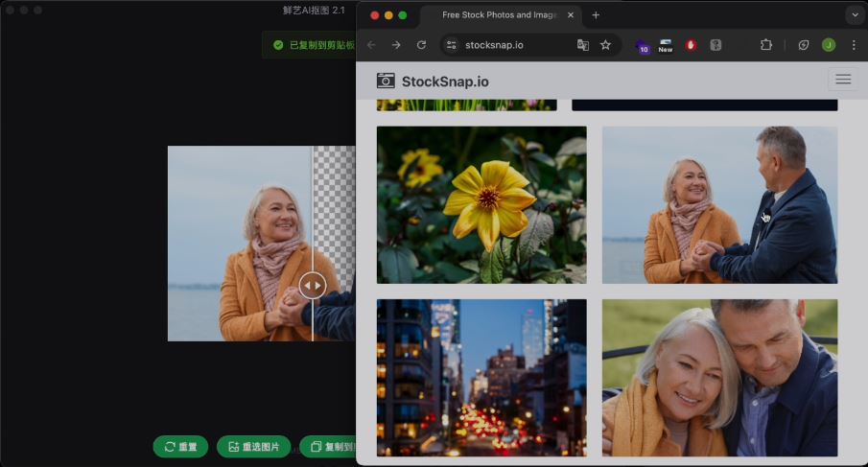Click the purple extension icon with badge 10
This screenshot has width=868, height=467.
[642, 46]
